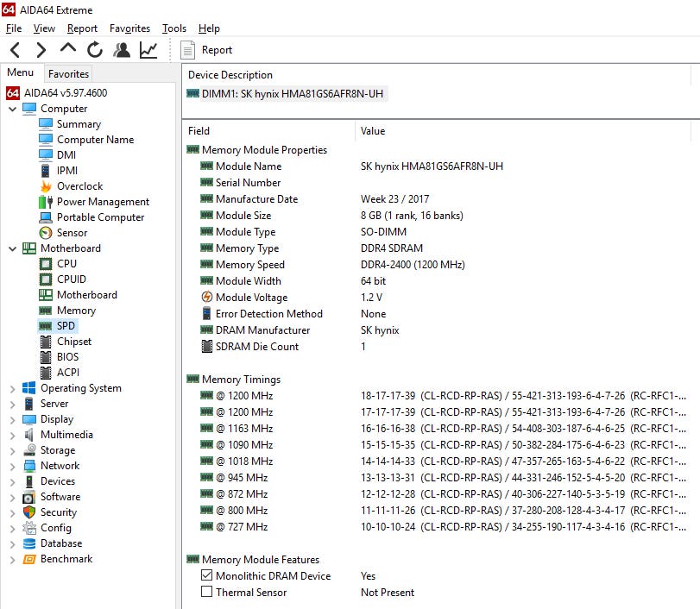The height and width of the screenshot is (609, 700).
Task: Open IPMI server icon item
Action: [x=45, y=171]
